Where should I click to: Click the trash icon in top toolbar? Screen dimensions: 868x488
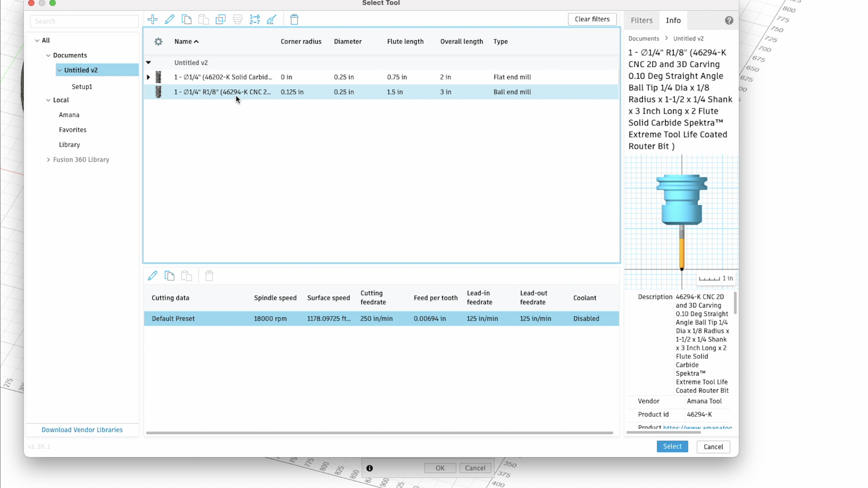[294, 20]
